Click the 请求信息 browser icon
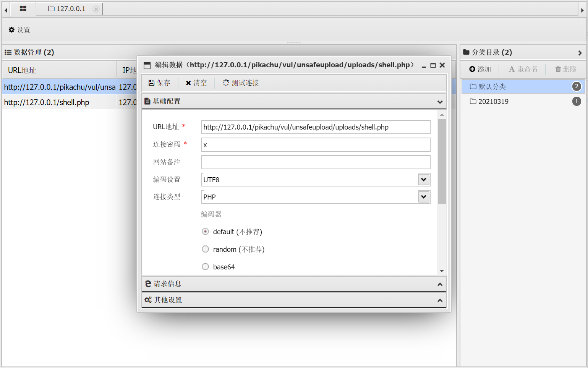The width and height of the screenshot is (588, 368). (x=148, y=284)
